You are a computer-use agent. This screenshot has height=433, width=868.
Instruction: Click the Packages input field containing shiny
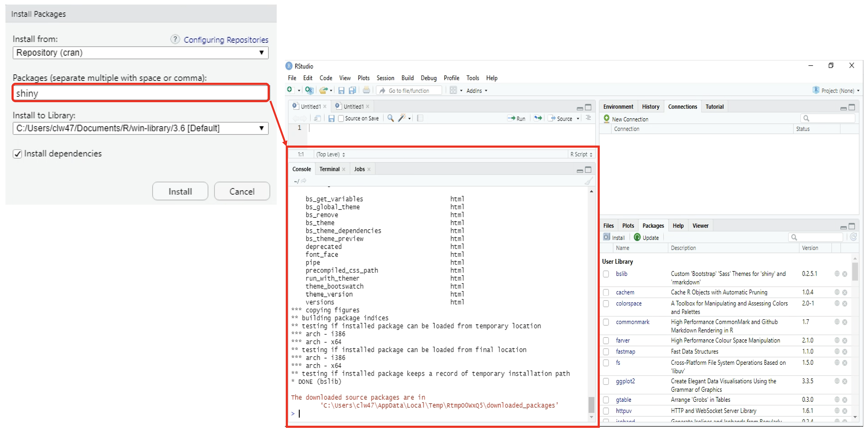coord(141,93)
